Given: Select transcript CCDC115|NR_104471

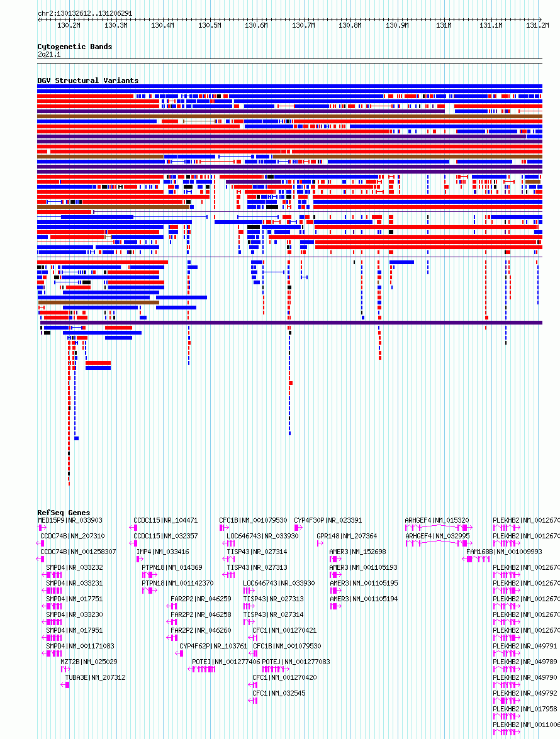Looking at the screenshot, I should tap(165, 520).
